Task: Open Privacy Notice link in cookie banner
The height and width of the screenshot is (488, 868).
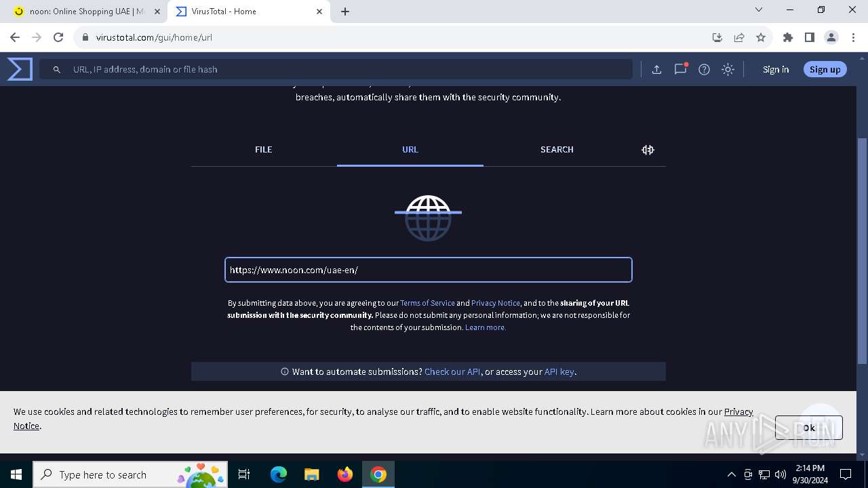Action: 738,411
